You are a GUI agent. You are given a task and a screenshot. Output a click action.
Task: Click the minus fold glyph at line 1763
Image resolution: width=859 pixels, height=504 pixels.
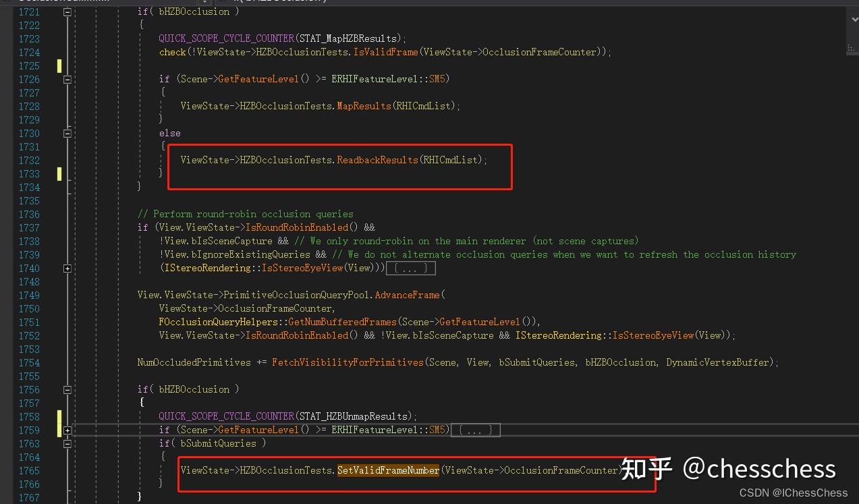point(67,443)
